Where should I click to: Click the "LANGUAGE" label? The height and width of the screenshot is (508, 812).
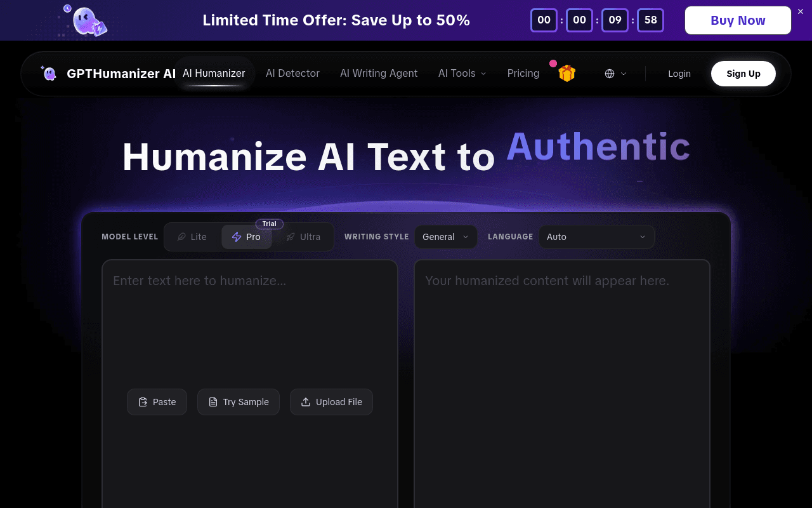tap(511, 237)
